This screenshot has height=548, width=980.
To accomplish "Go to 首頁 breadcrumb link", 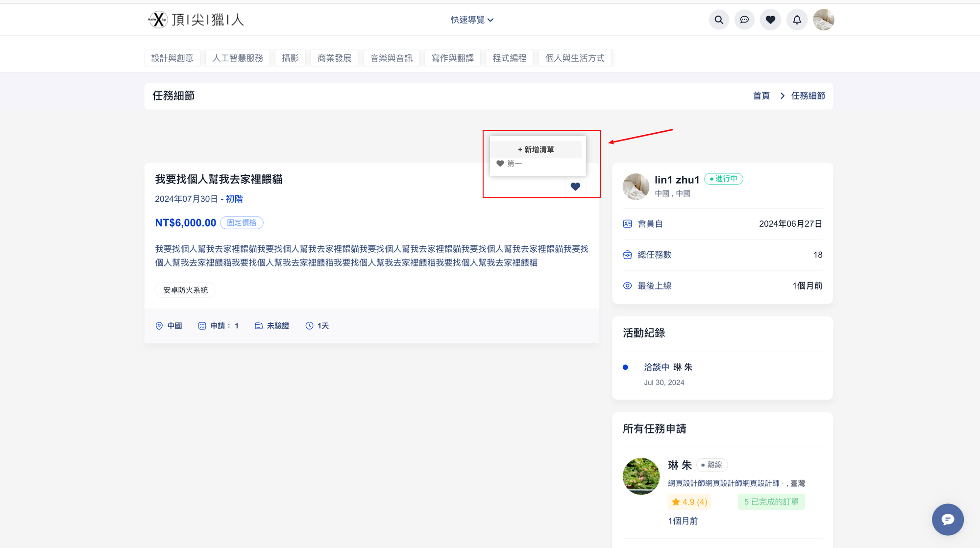I will [761, 95].
